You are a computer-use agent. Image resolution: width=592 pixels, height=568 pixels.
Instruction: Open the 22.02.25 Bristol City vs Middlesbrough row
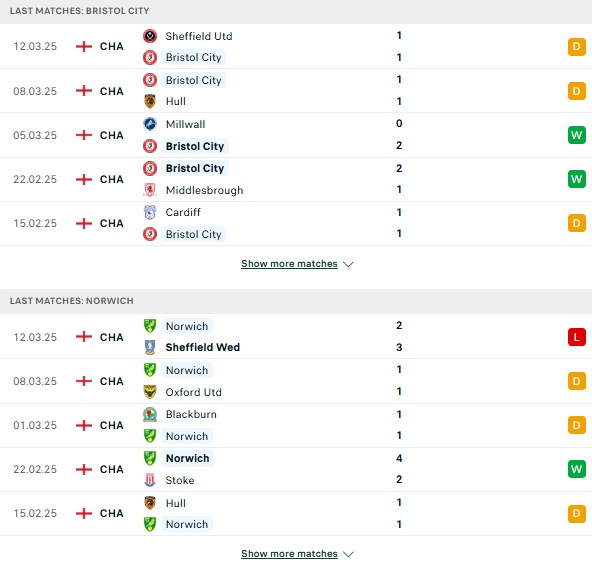point(296,179)
